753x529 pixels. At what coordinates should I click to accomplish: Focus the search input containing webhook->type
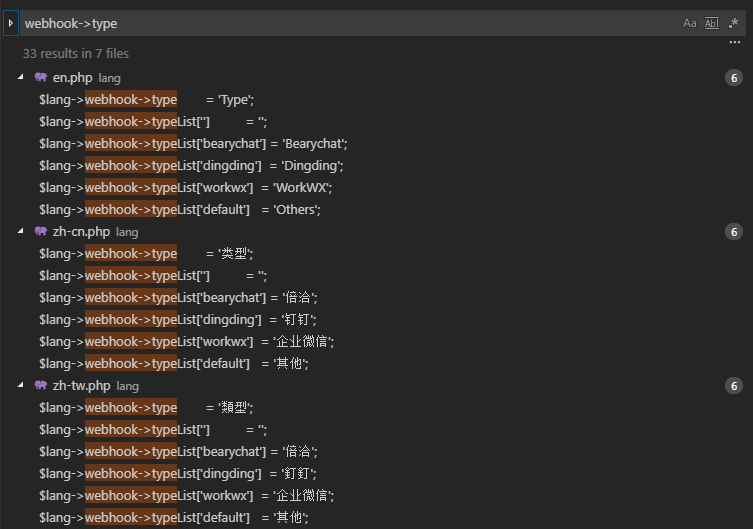click(x=348, y=23)
